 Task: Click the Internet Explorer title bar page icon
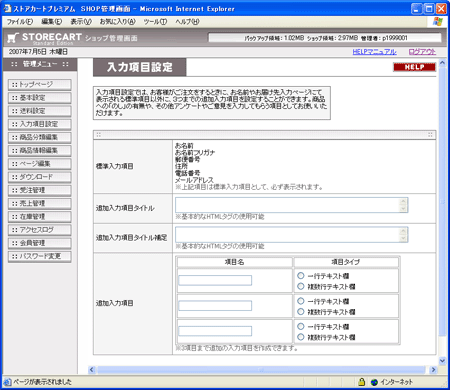pyautogui.click(x=7, y=9)
